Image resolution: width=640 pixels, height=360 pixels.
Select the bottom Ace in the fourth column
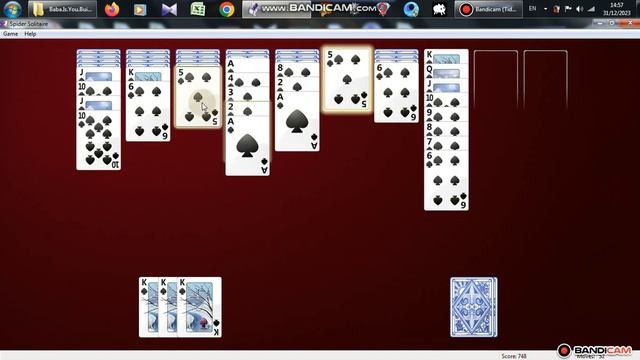(x=247, y=146)
